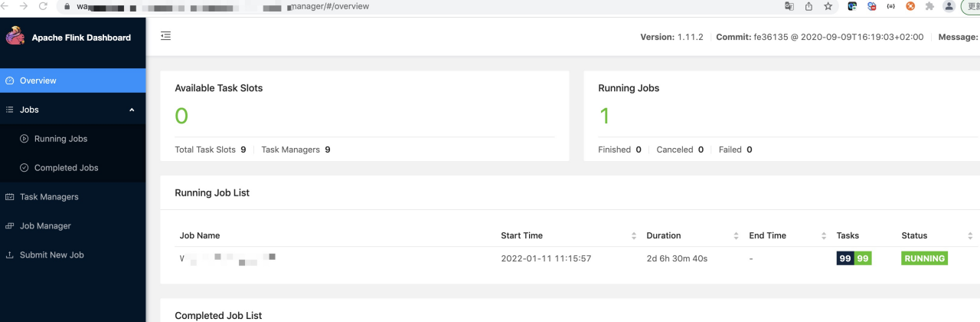Image resolution: width=980 pixels, height=322 pixels.
Task: Open the browser translate page icon
Action: [x=789, y=6]
